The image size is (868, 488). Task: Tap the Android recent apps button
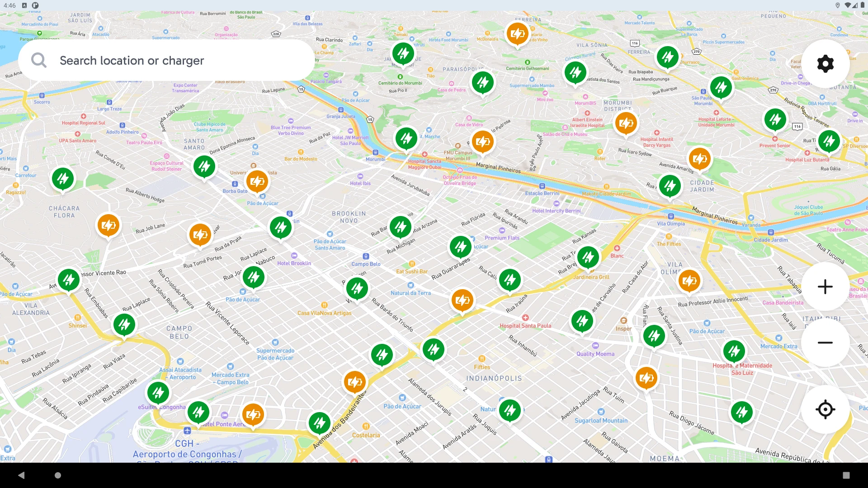(846, 475)
